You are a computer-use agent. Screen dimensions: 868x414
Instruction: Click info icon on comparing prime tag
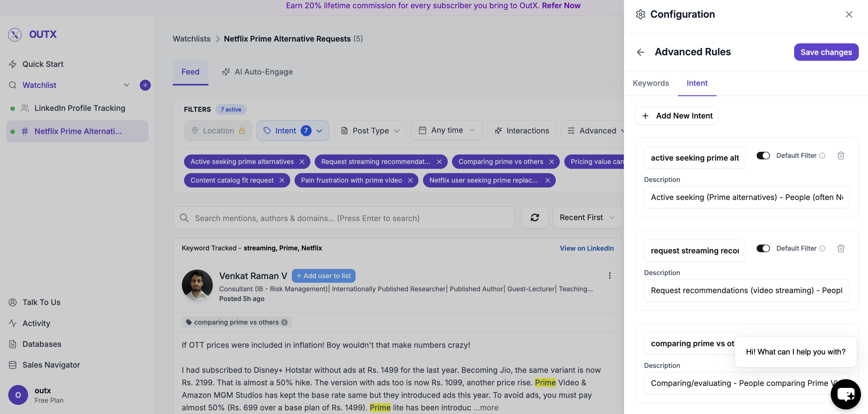[284, 322]
